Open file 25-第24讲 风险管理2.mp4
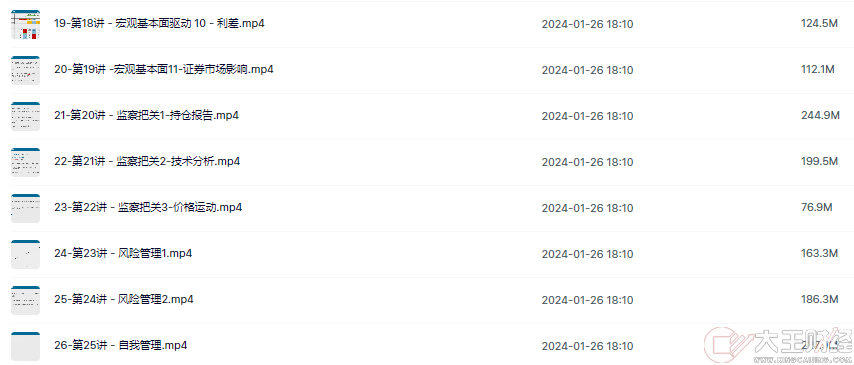Viewport: 854px width, 365px height. pyautogui.click(x=124, y=300)
